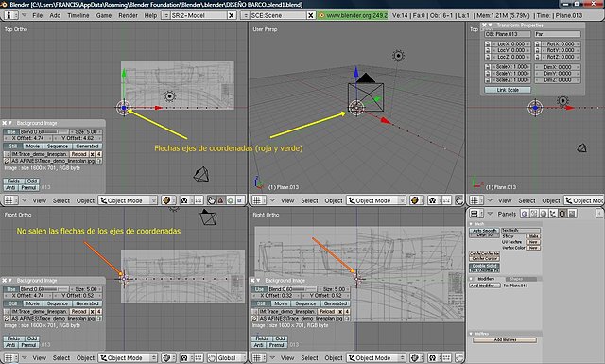Open Add Modifier dropdown
Screen dimensions: 605x364
tap(485, 286)
